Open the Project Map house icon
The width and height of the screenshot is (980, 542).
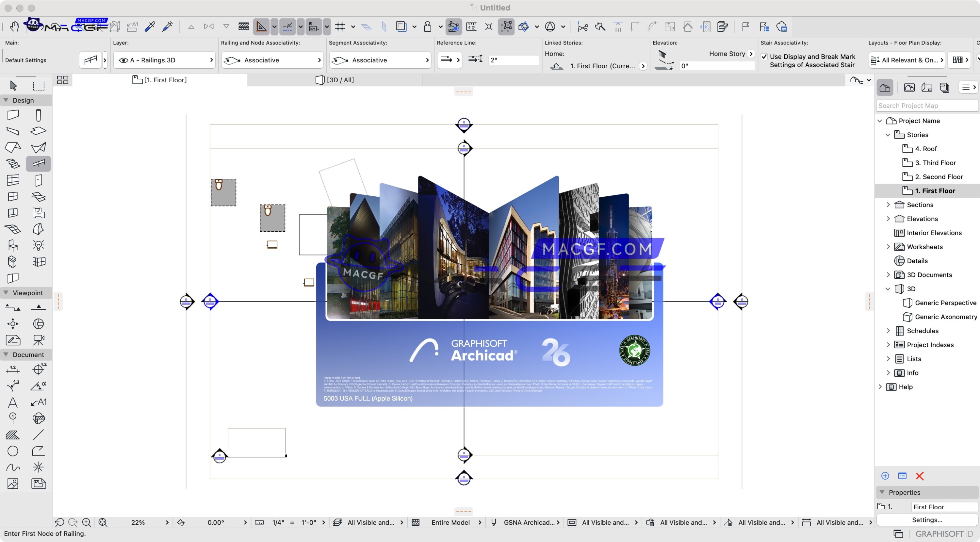885,88
